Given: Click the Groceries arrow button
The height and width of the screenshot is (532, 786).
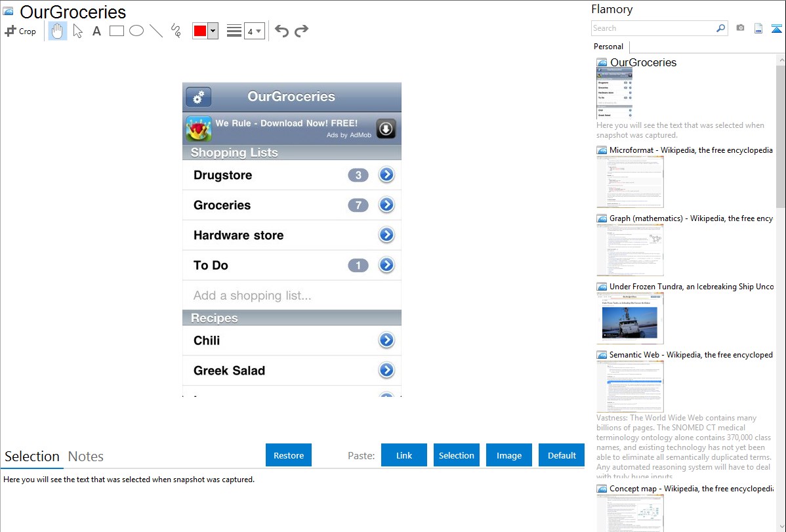Looking at the screenshot, I should click(386, 205).
